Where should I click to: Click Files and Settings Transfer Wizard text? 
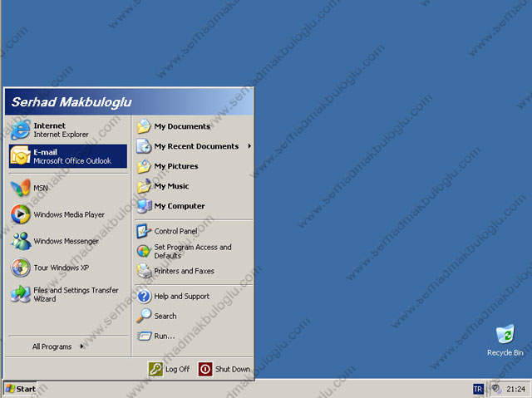pyautogui.click(x=76, y=294)
